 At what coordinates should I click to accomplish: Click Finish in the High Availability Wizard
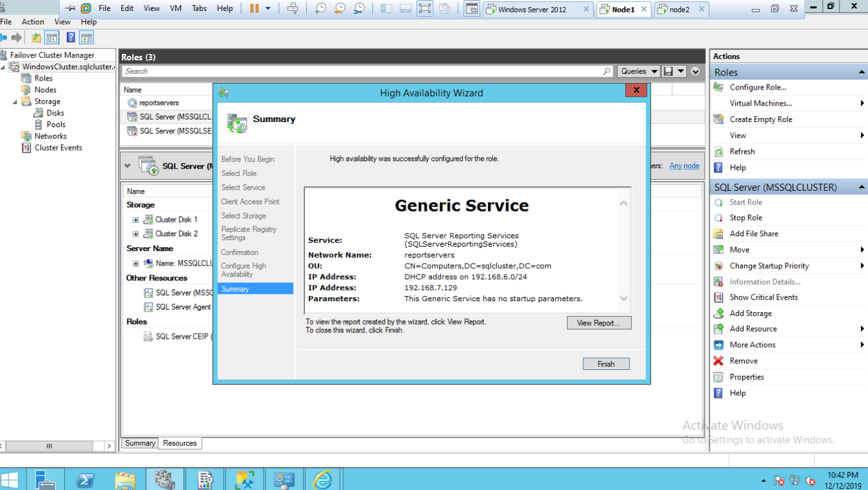[x=606, y=364]
